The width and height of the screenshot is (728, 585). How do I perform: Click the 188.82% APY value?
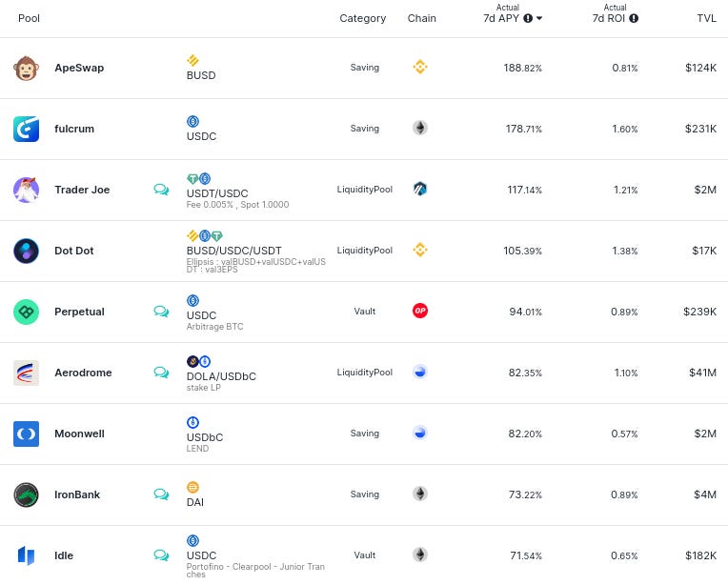click(x=523, y=68)
